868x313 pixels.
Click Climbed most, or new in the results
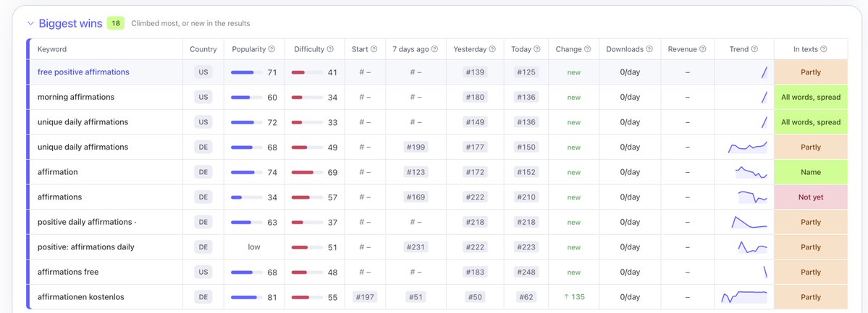click(190, 23)
